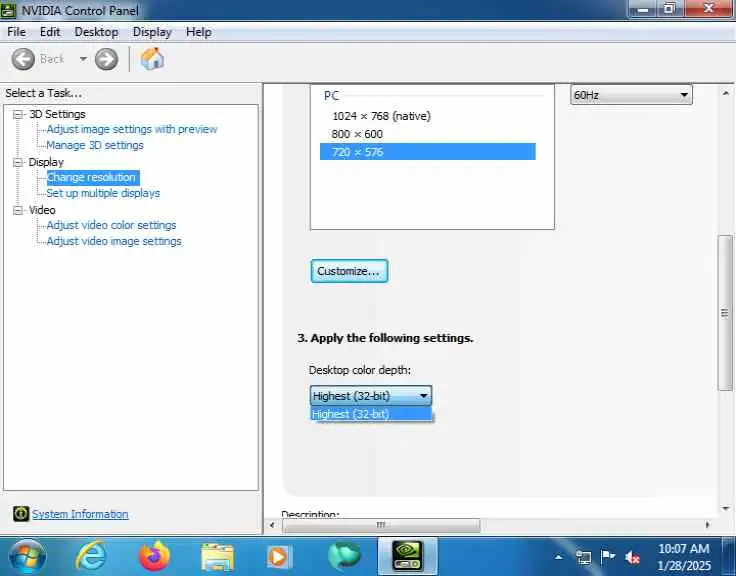Click the vertical scrollbar up arrow

click(726, 93)
